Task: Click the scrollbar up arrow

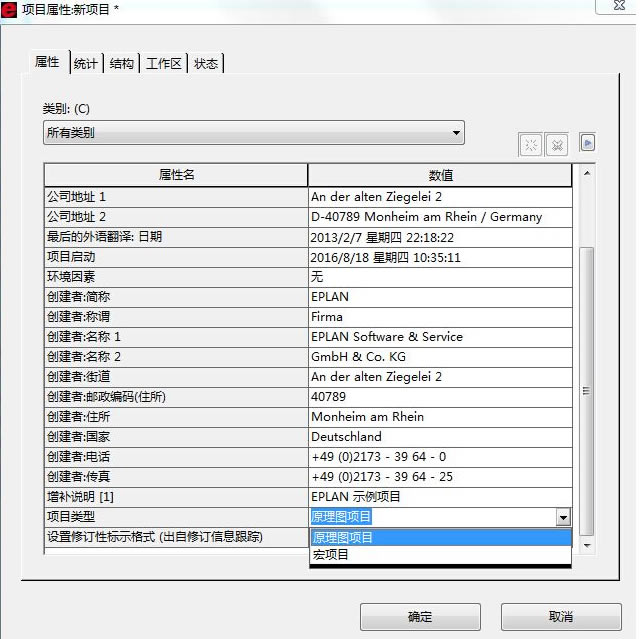Action: click(587, 173)
